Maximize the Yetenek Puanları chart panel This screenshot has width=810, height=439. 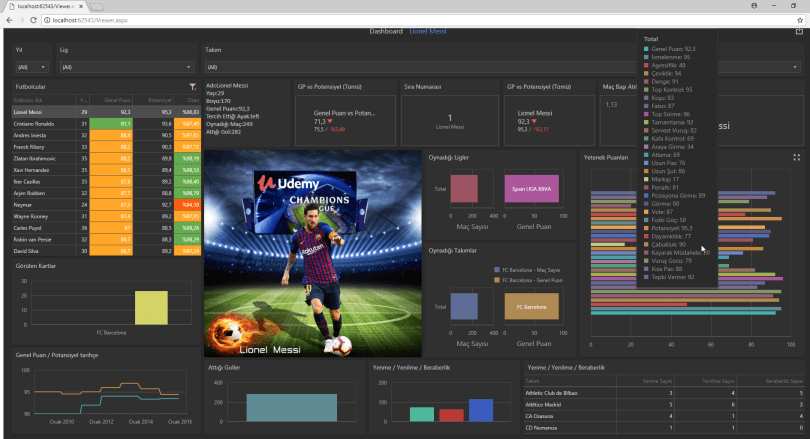[796, 157]
